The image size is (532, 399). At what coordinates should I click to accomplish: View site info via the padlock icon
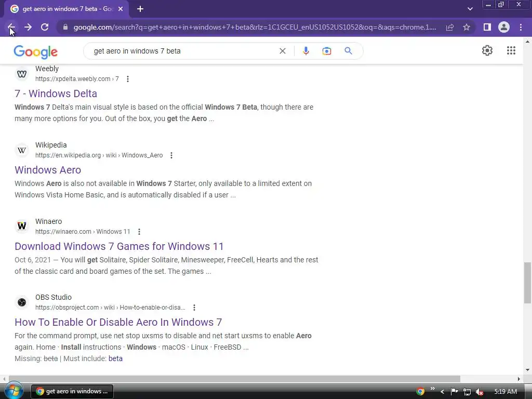pos(65,27)
